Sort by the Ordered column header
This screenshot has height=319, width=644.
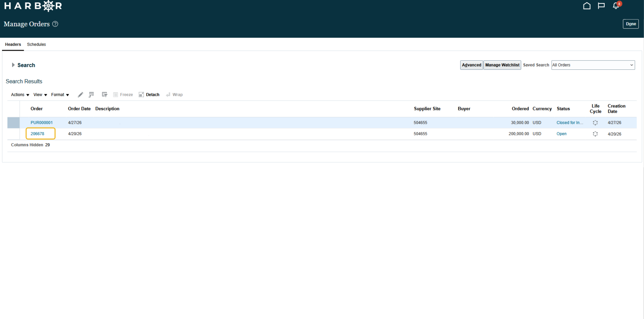point(520,109)
